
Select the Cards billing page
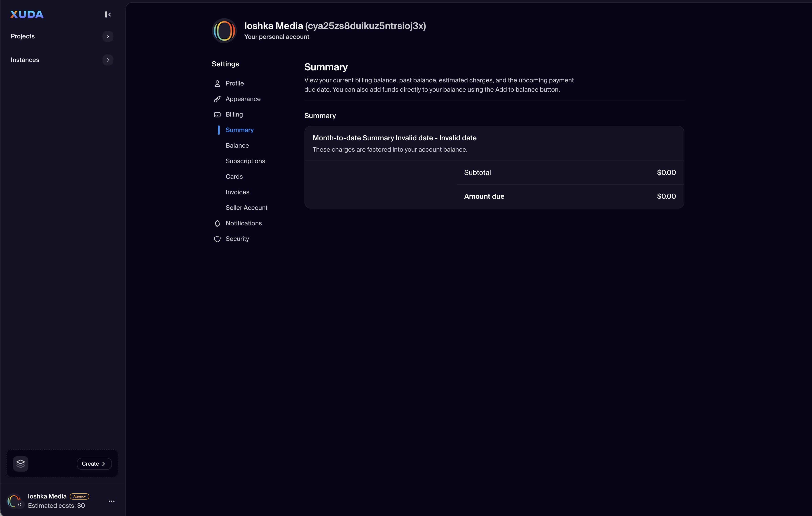tap(234, 177)
